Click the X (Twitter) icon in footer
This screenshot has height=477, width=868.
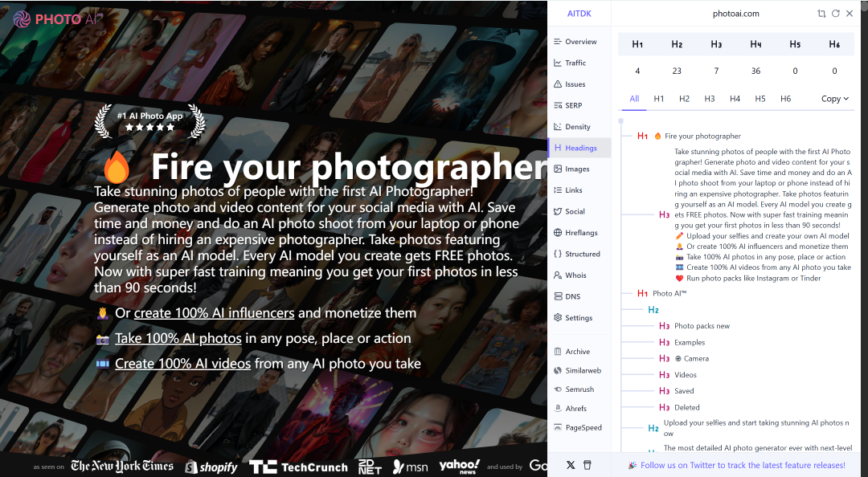pos(571,465)
